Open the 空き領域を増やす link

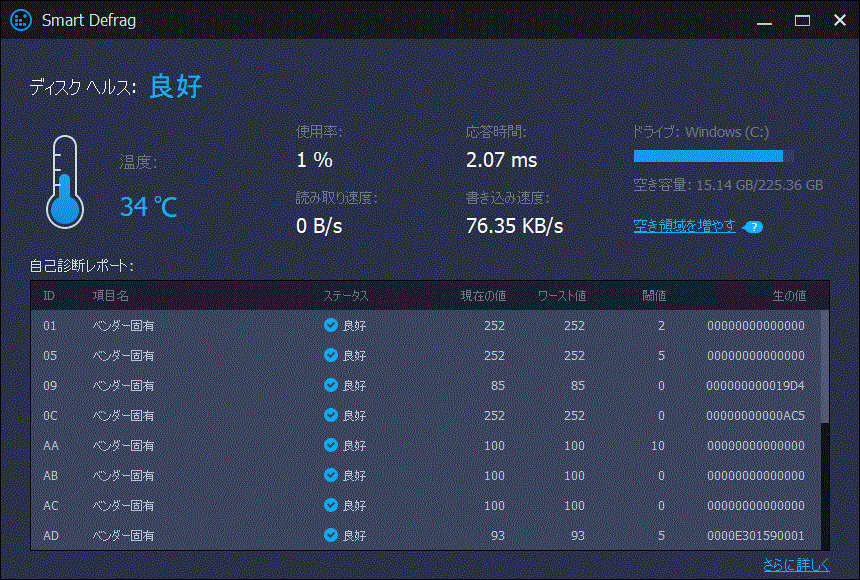(684, 226)
